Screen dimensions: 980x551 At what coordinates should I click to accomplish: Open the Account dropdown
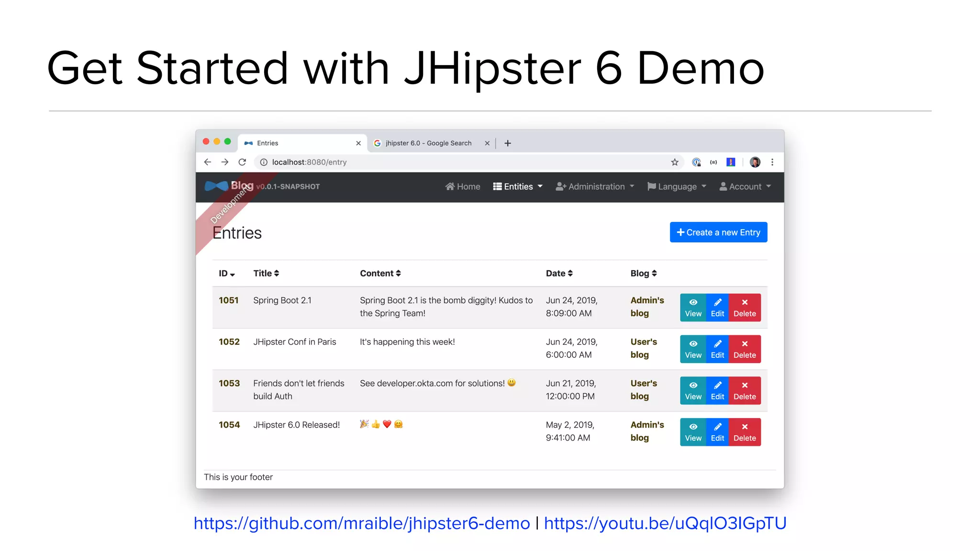(745, 187)
